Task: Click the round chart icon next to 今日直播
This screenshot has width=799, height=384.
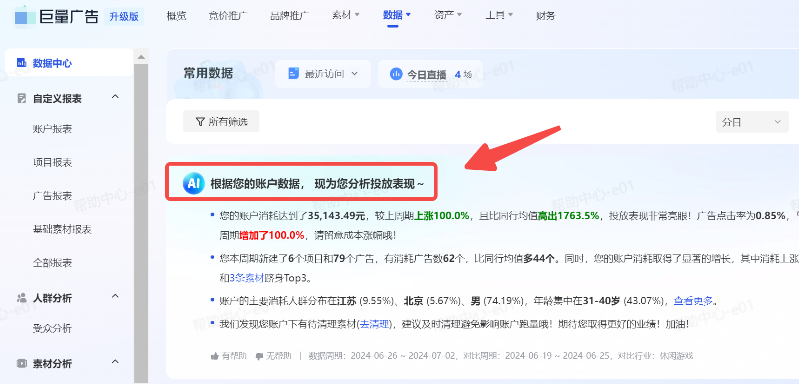Action: 396,74
